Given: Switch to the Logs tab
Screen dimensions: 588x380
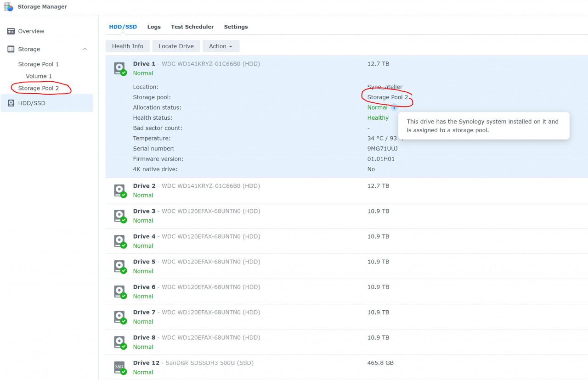Looking at the screenshot, I should click(x=154, y=27).
